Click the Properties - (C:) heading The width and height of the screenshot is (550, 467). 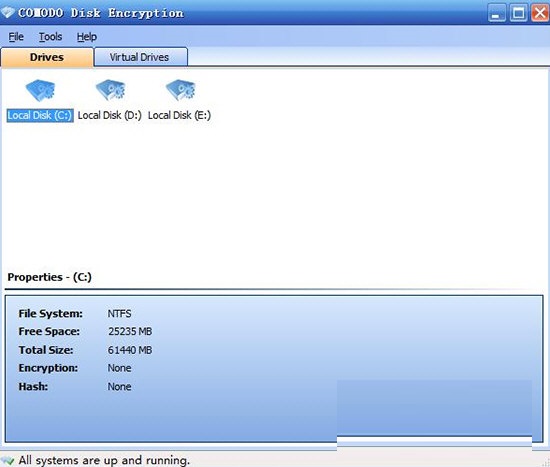click(x=49, y=277)
